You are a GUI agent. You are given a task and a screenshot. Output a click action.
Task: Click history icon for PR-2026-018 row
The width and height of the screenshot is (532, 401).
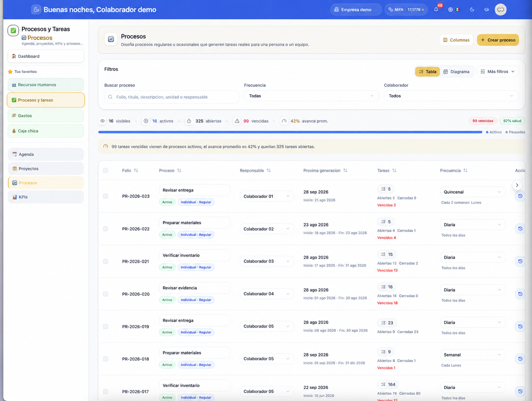pos(520,359)
